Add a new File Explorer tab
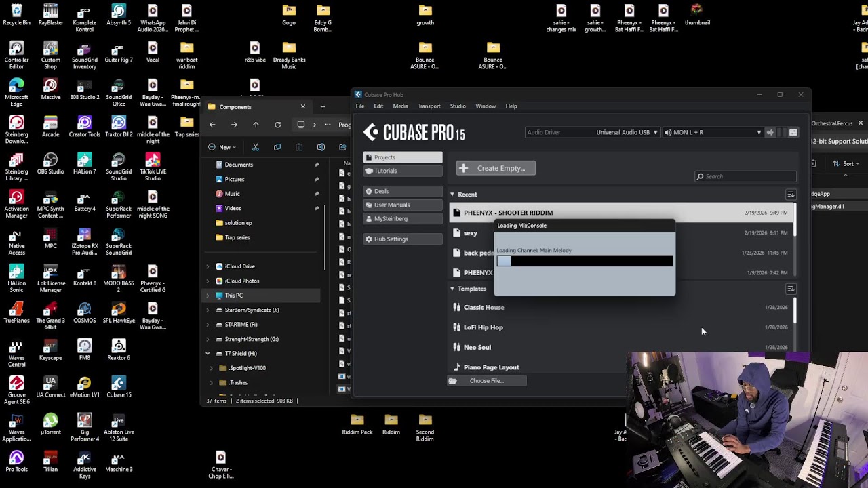 [x=323, y=107]
